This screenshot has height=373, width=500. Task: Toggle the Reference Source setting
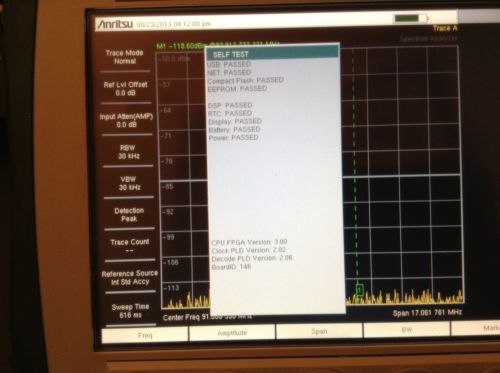130,278
